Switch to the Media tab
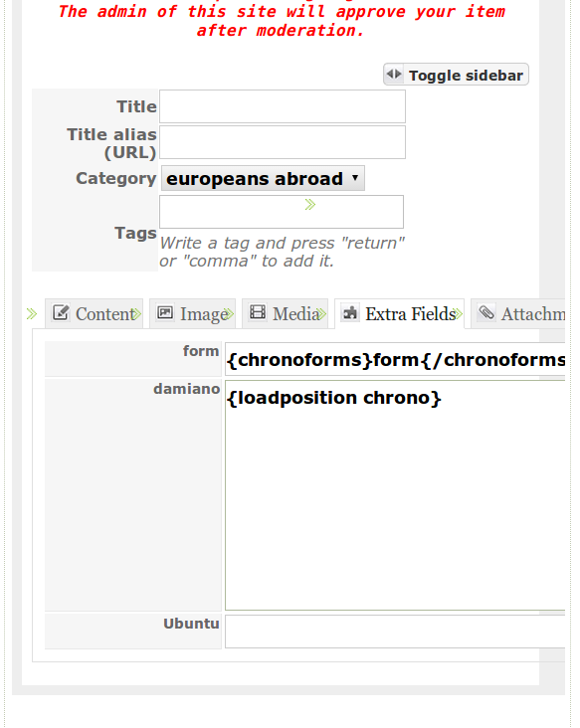This screenshot has height=728, width=580. [285, 314]
